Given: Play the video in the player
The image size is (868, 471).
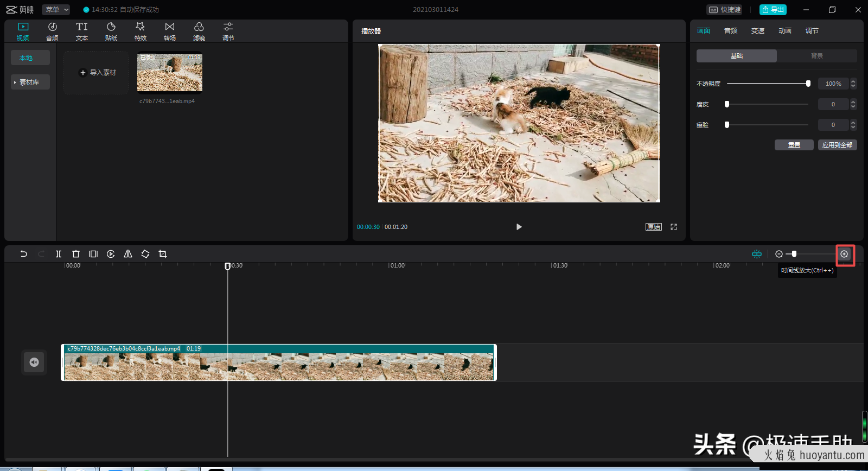Looking at the screenshot, I should pos(519,227).
